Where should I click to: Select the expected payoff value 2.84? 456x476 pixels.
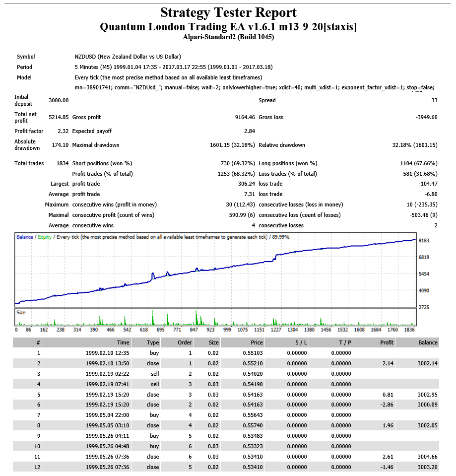(x=250, y=131)
